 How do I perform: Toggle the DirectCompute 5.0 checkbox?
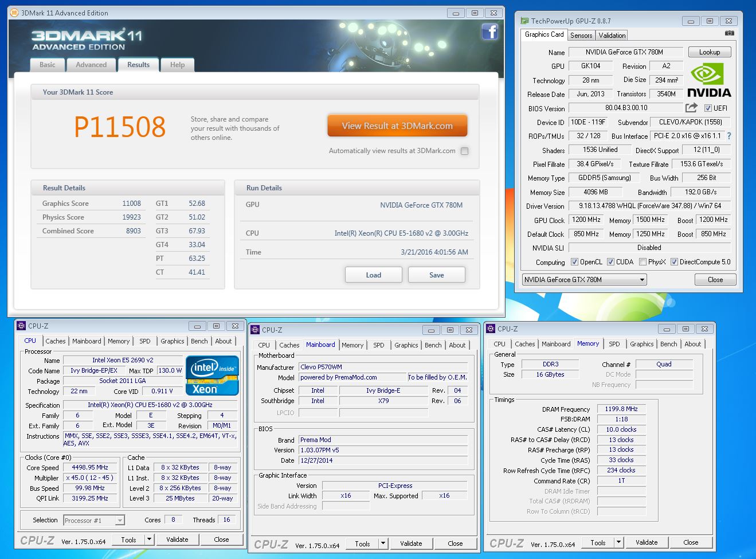pyautogui.click(x=674, y=262)
